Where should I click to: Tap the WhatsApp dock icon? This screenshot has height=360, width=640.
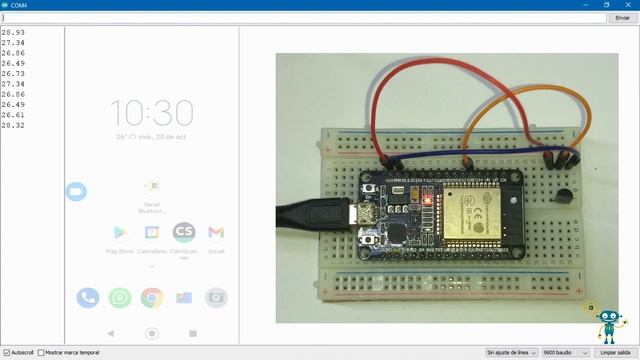120,298
